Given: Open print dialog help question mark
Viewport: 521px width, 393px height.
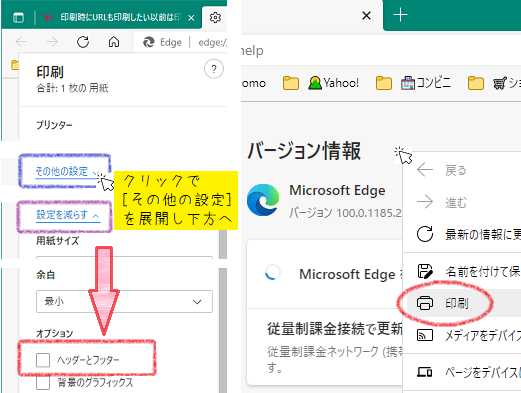Looking at the screenshot, I should [x=214, y=69].
